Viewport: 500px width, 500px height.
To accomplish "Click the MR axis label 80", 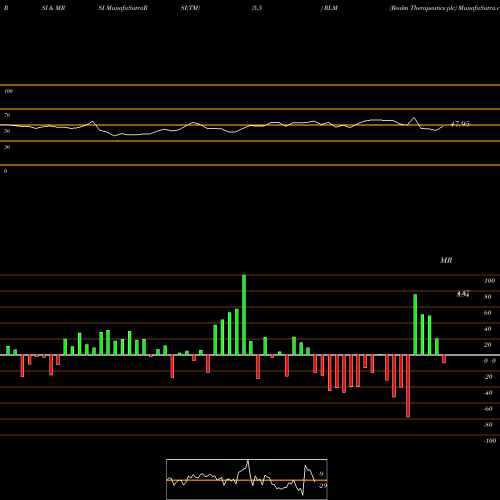I will tap(488, 297).
